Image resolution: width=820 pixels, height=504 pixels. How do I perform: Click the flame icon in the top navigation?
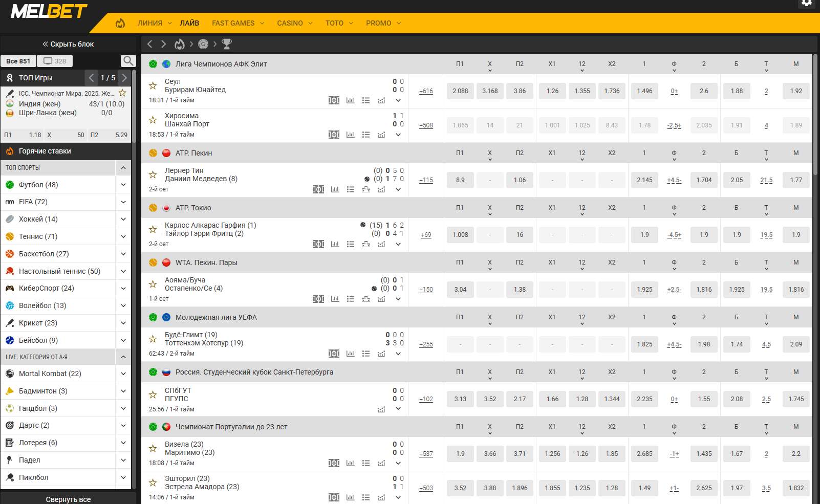click(x=120, y=23)
